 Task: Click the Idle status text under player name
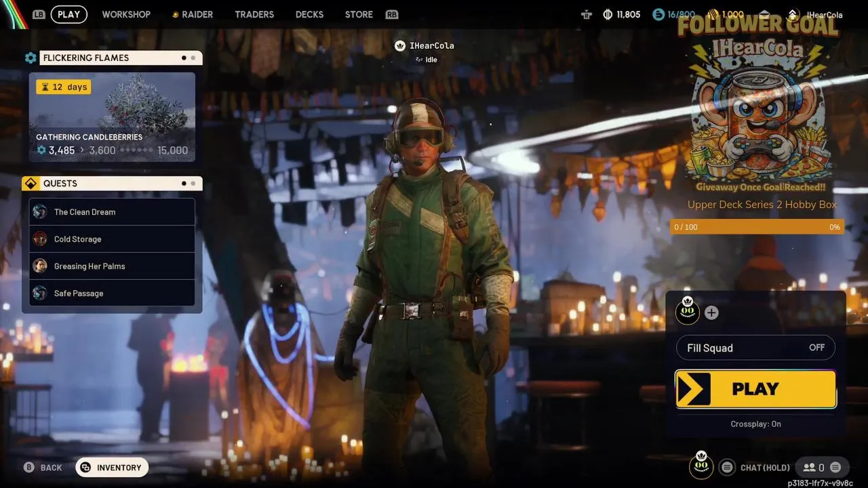[431, 60]
